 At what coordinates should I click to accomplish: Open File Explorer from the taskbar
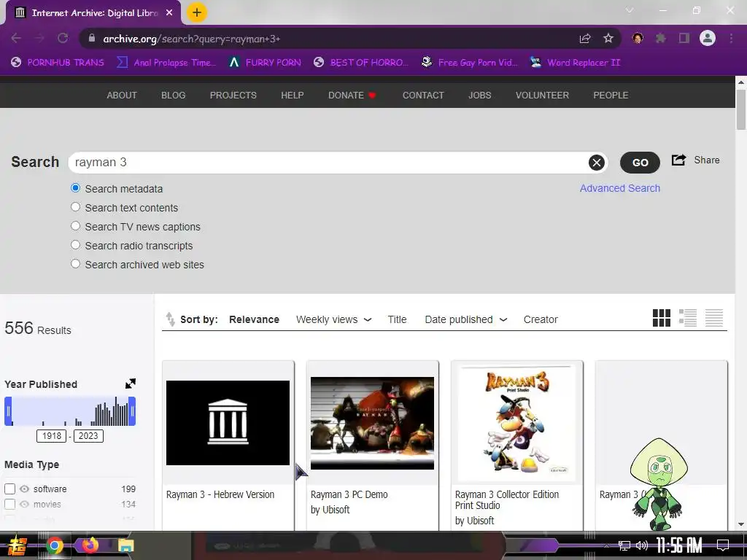pos(125,545)
